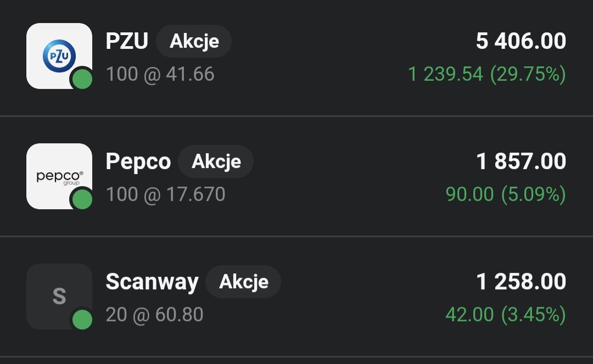This screenshot has height=364, width=593.
Task: Tap PZU quantity text 100 @ 41.66
Action: point(160,74)
